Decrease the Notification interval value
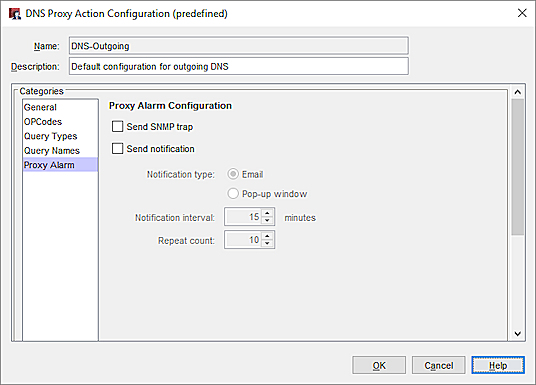Screen dimensions: 536x385 [267, 221]
